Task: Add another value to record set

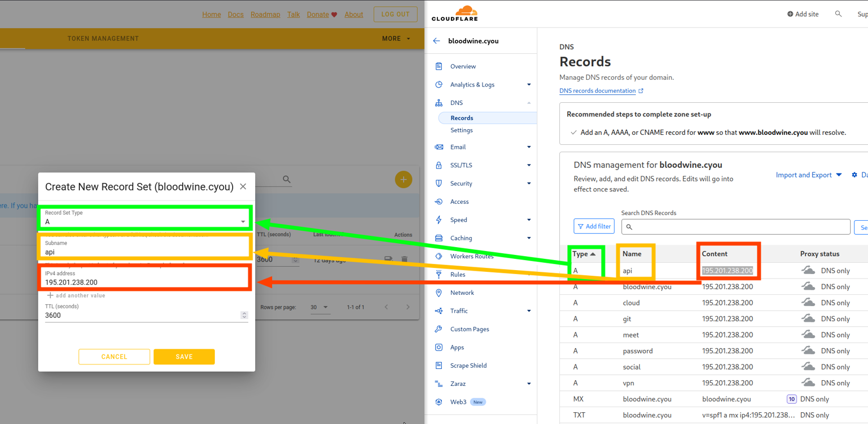Action: (76, 295)
